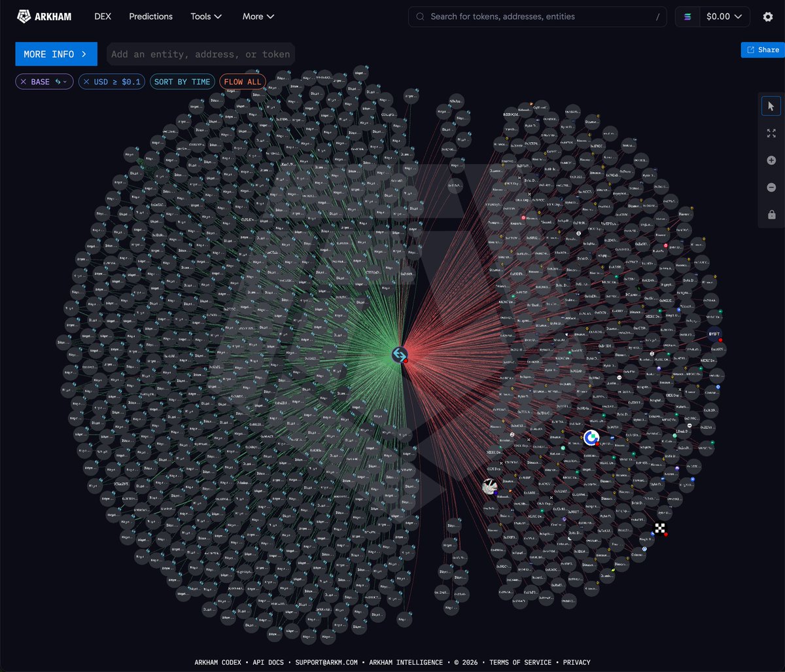Select the profile-picture avatar node
This screenshot has height=672, width=785.
(490, 486)
